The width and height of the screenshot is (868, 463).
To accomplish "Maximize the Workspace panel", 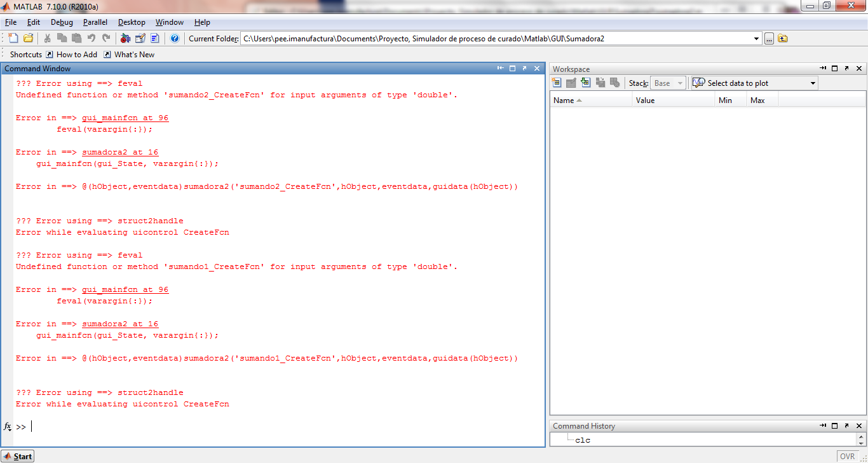I will [x=835, y=69].
